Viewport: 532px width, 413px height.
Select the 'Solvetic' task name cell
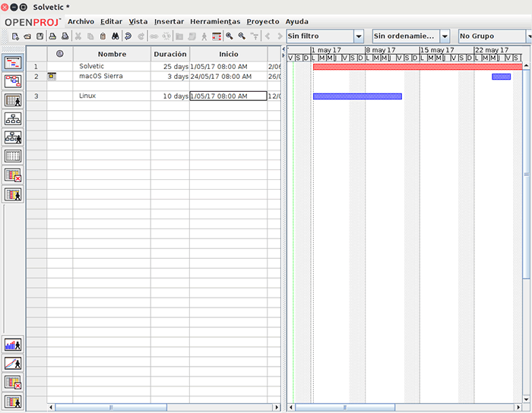point(112,66)
